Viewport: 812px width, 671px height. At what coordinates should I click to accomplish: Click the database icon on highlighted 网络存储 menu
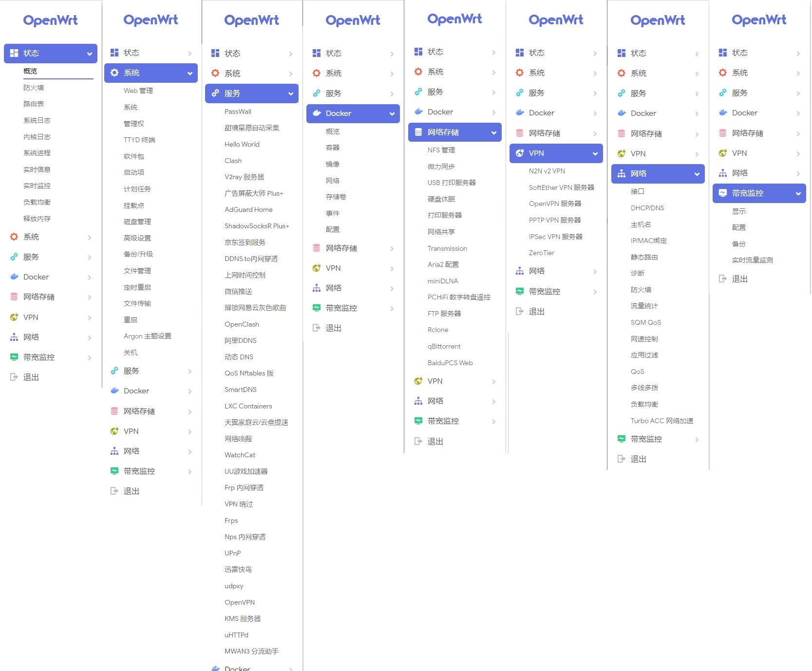[x=418, y=132]
